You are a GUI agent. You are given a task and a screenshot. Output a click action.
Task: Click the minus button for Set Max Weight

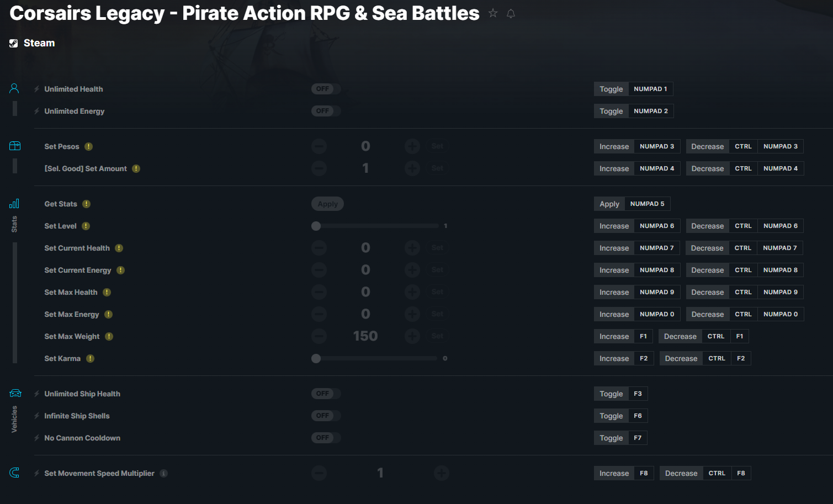[319, 336]
